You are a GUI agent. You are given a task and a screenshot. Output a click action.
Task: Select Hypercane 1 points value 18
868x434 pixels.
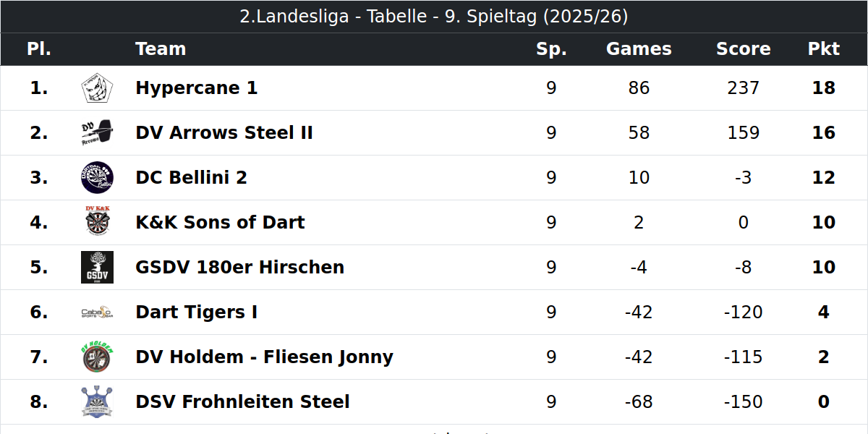[x=824, y=88]
